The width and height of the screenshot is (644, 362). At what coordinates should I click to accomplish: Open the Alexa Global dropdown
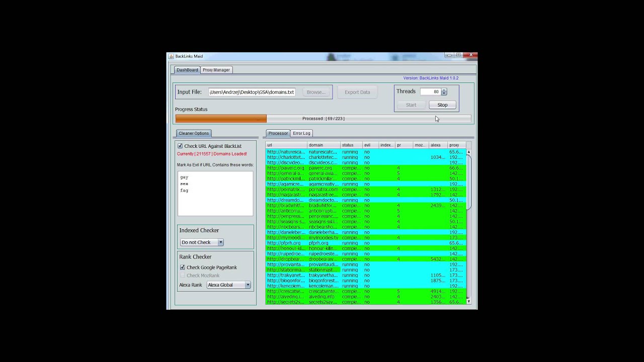pyautogui.click(x=229, y=285)
